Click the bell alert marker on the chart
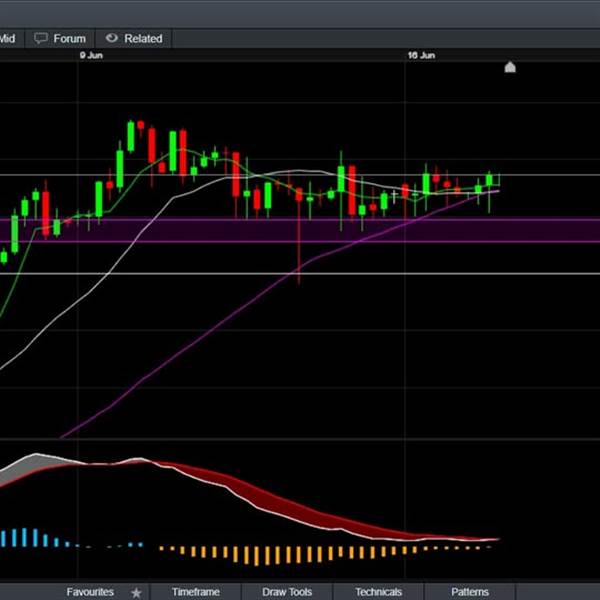Image resolution: width=600 pixels, height=600 pixels. point(510,67)
